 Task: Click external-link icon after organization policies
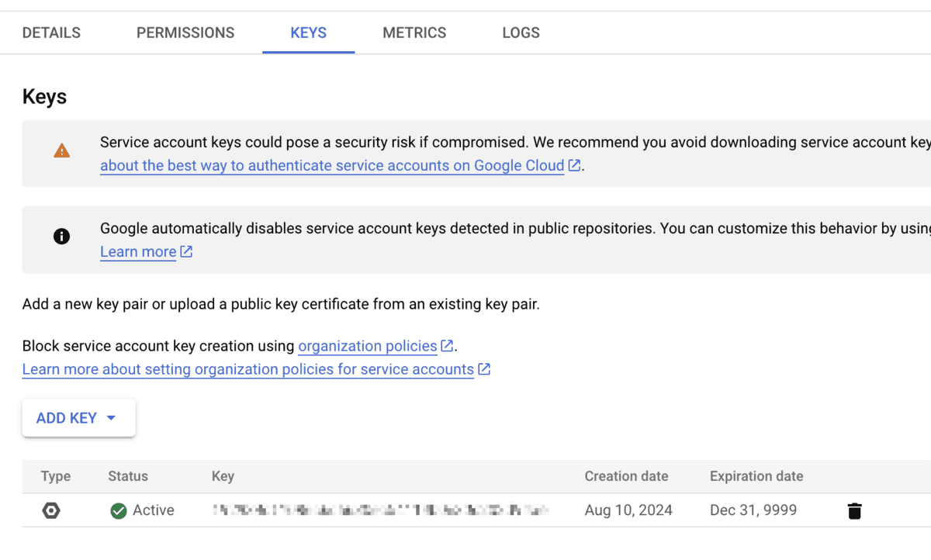click(x=447, y=346)
